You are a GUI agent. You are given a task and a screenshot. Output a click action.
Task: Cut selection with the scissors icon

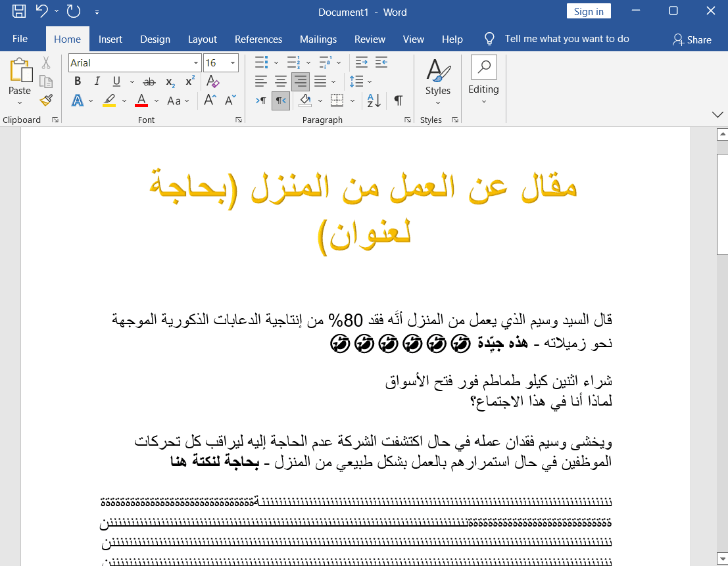pos(46,62)
